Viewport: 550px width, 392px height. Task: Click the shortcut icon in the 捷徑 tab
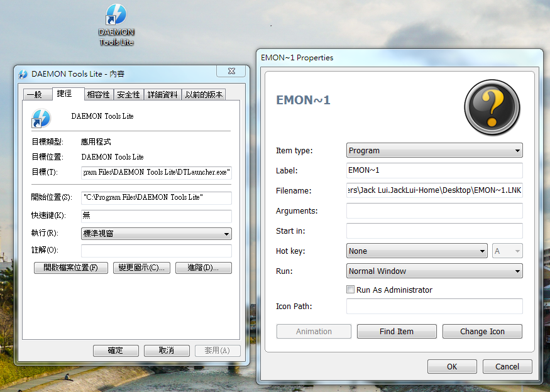(x=41, y=117)
